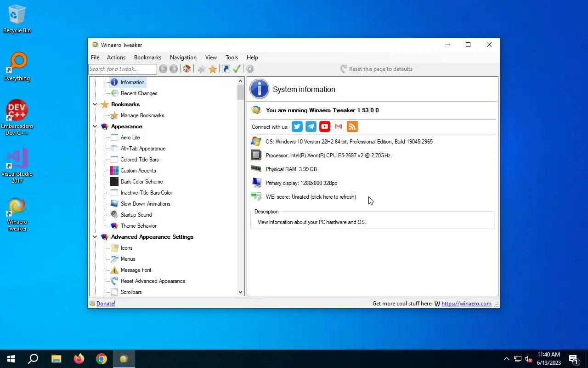Open the Help menu
This screenshot has width=588, height=368.
pyautogui.click(x=252, y=57)
